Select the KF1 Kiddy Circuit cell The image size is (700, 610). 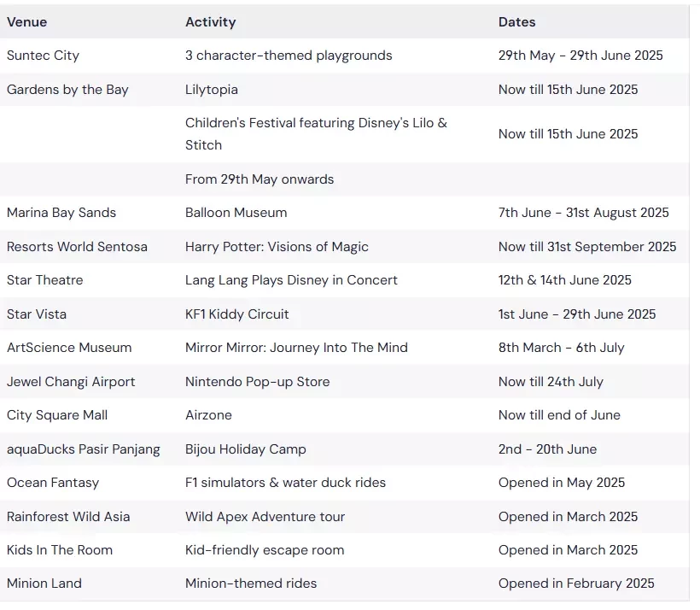click(x=237, y=314)
